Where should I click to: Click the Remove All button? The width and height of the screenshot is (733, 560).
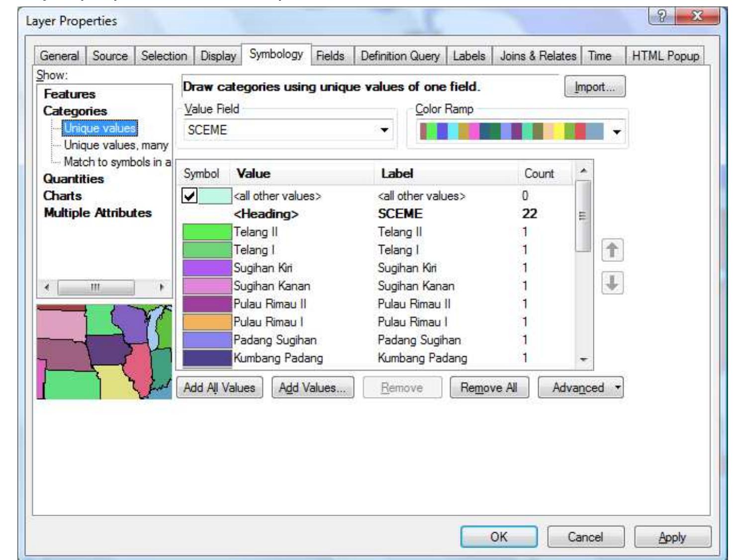pyautogui.click(x=489, y=388)
